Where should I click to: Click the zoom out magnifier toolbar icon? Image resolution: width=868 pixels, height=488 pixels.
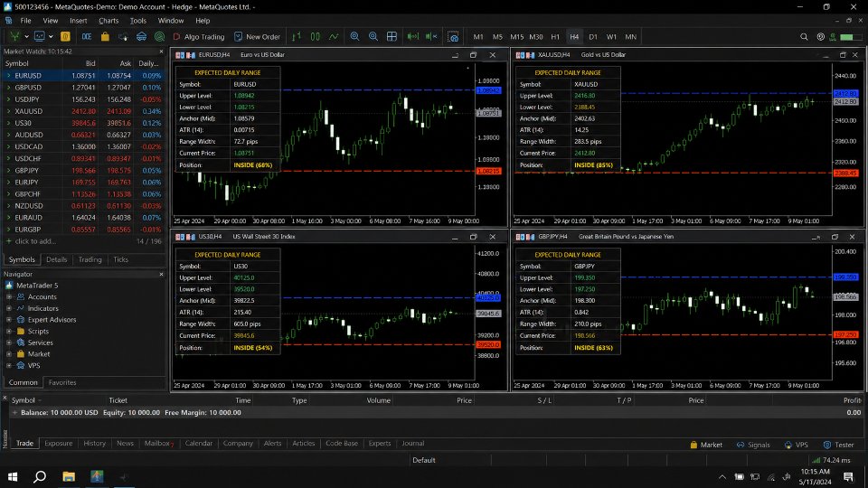tap(373, 36)
